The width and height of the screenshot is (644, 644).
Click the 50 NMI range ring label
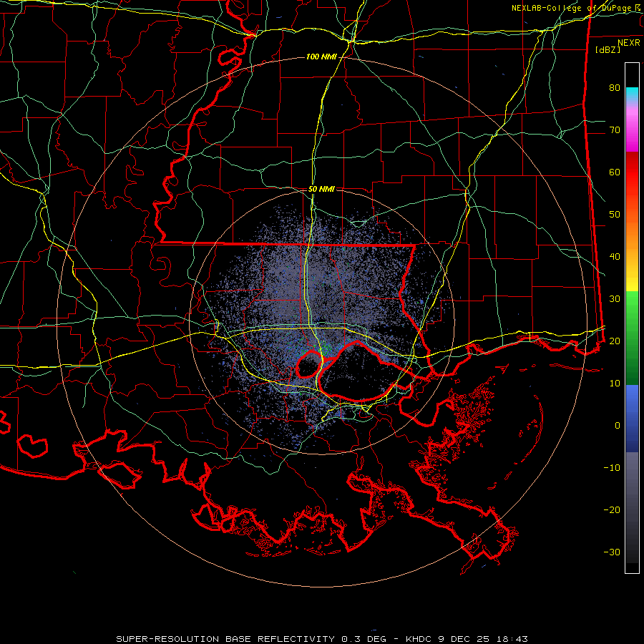321,189
